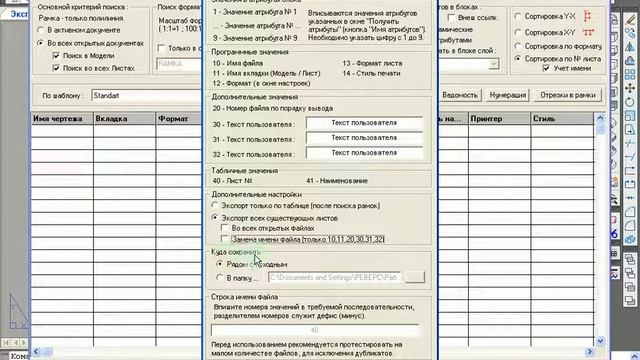Select 'В папку' save option

[x=220, y=278]
